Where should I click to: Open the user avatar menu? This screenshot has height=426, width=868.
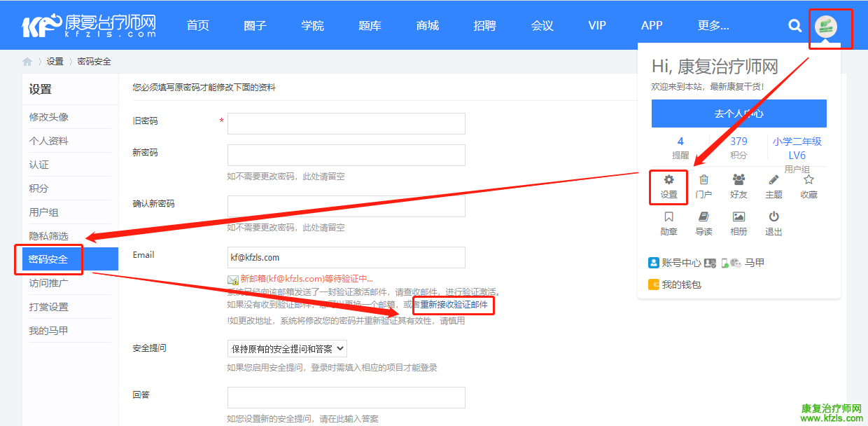(x=827, y=27)
